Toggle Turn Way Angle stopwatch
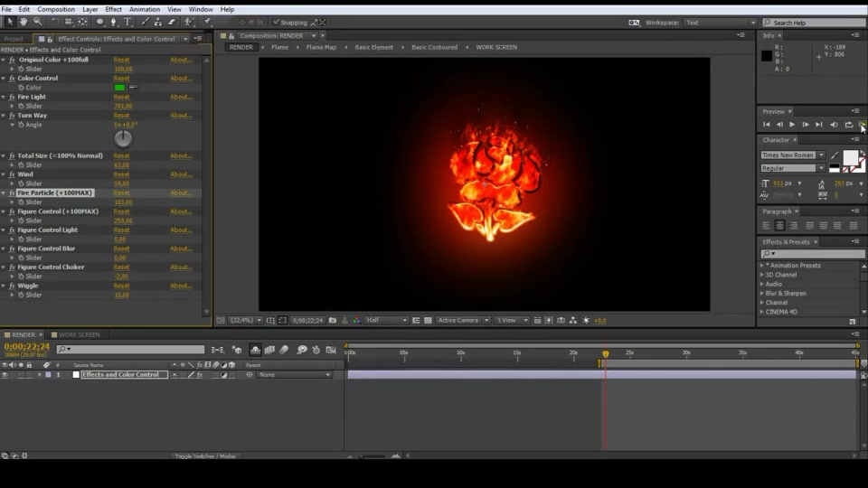 tap(21, 125)
